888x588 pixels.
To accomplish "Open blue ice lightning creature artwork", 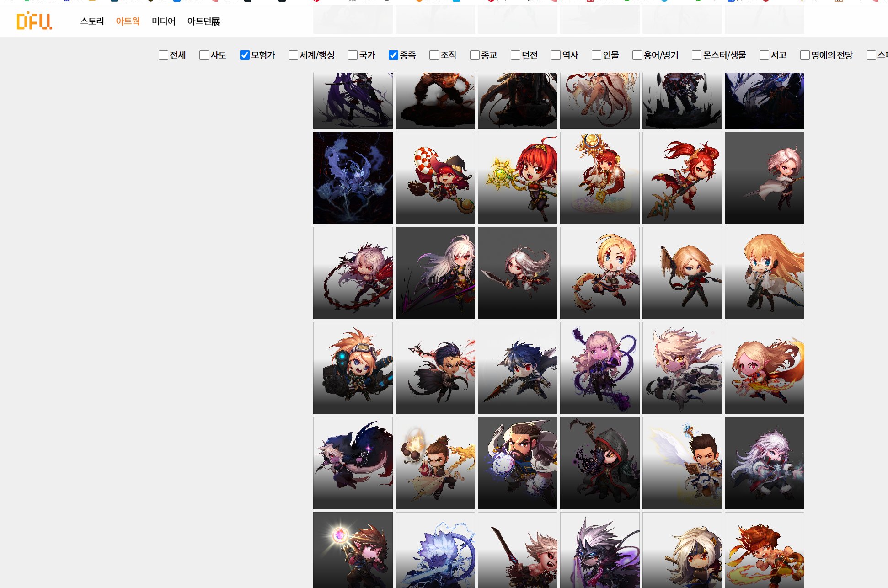I will (x=435, y=550).
